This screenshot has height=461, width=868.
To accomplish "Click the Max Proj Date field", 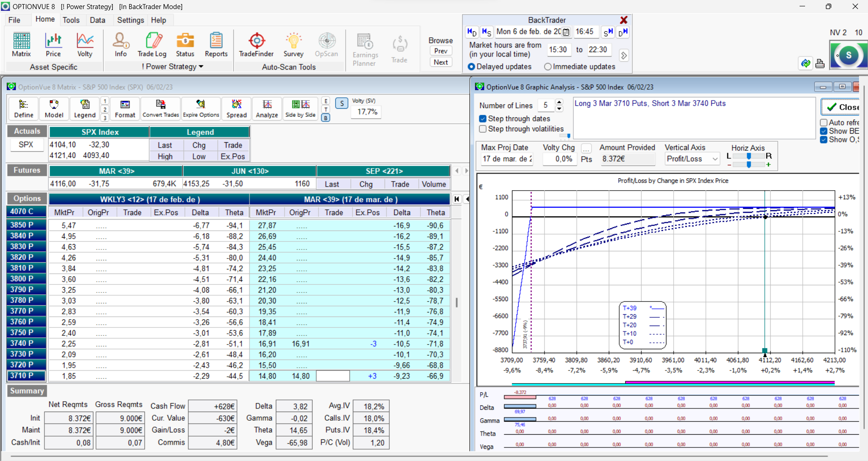I will 507,159.
